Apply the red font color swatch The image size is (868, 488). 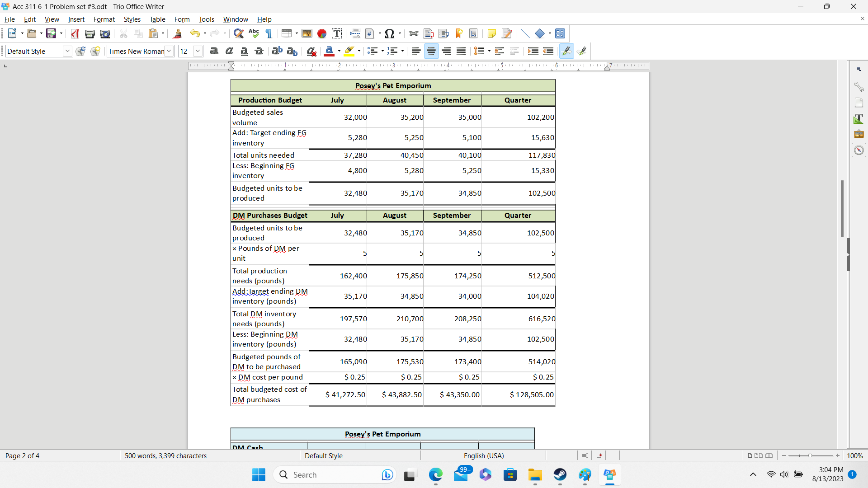tap(329, 51)
